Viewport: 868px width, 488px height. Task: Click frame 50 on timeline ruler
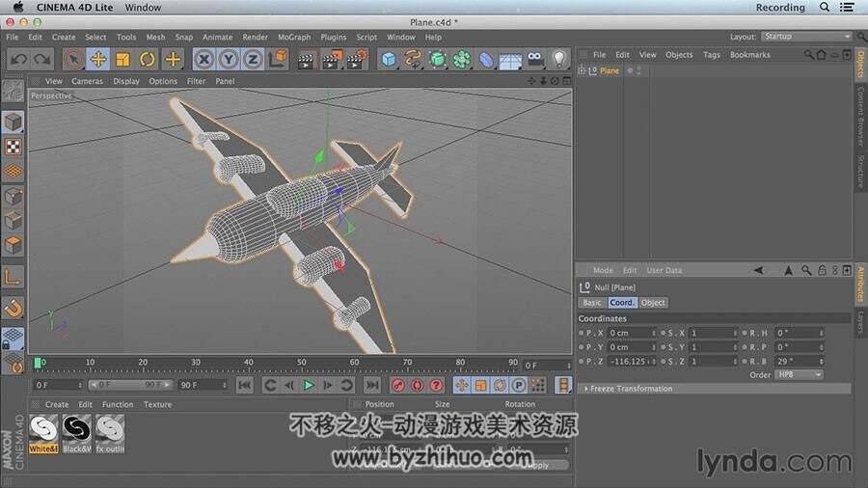pos(302,363)
